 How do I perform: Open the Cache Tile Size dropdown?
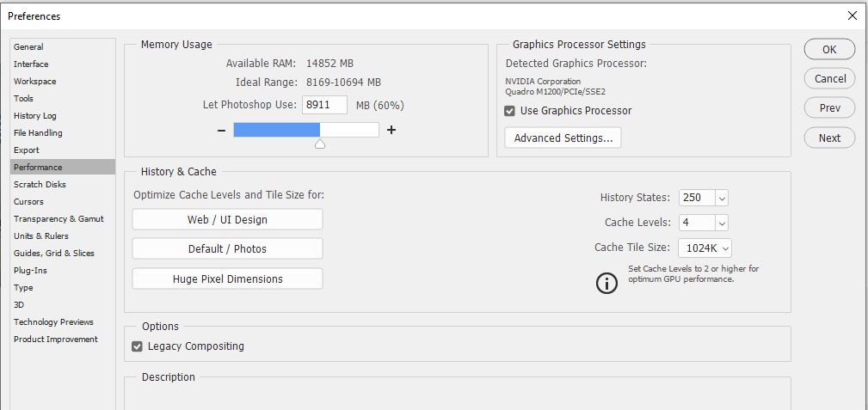point(726,248)
